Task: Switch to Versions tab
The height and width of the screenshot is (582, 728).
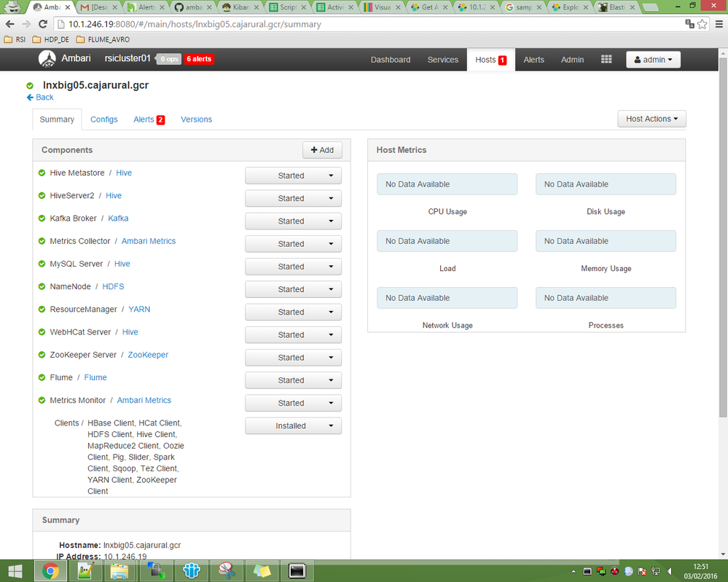Action: (x=197, y=119)
